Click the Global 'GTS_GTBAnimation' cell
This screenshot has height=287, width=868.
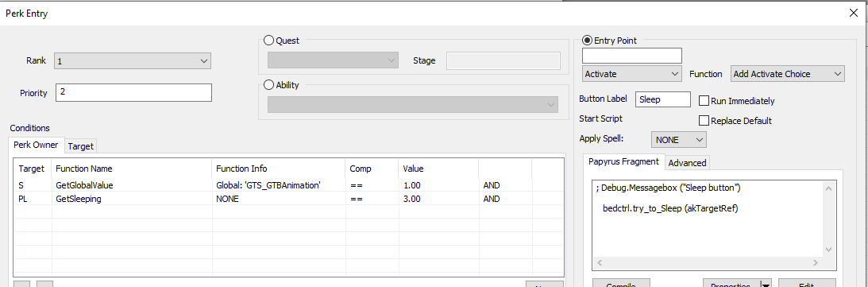click(268, 185)
